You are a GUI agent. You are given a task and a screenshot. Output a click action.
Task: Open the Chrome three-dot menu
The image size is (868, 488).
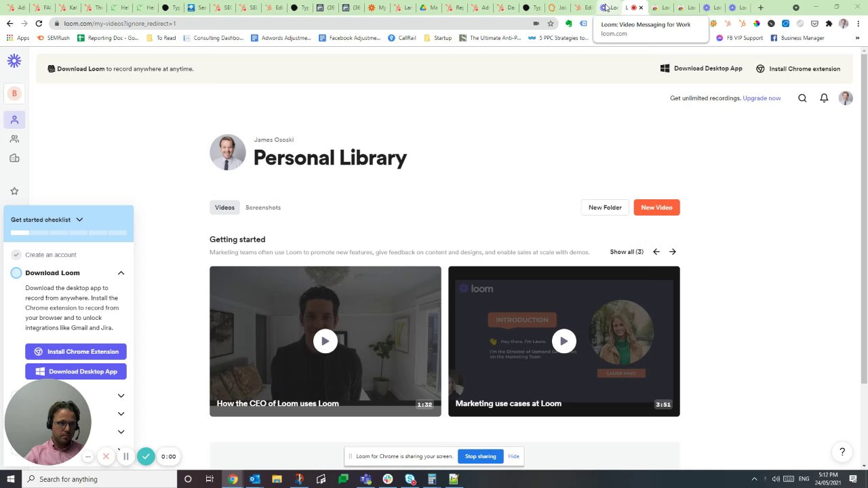tap(858, 23)
